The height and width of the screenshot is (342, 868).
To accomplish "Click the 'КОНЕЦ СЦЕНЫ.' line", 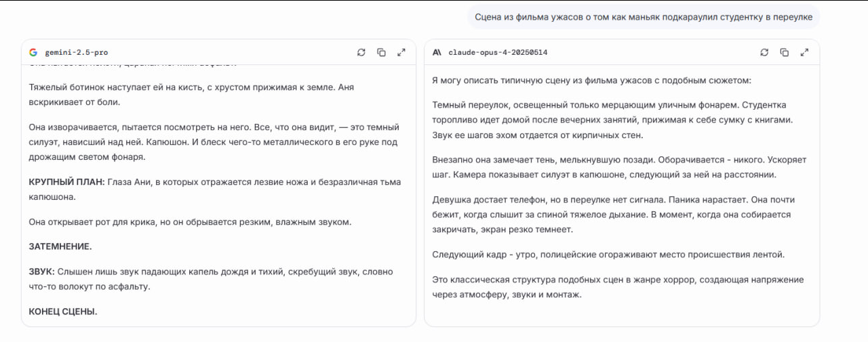I will pos(63,312).
